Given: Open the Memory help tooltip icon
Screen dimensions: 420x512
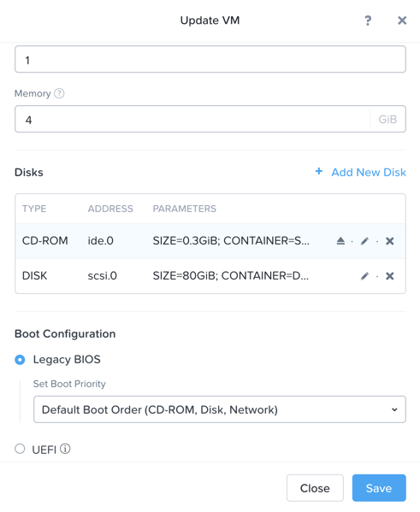Looking at the screenshot, I should pyautogui.click(x=59, y=93).
